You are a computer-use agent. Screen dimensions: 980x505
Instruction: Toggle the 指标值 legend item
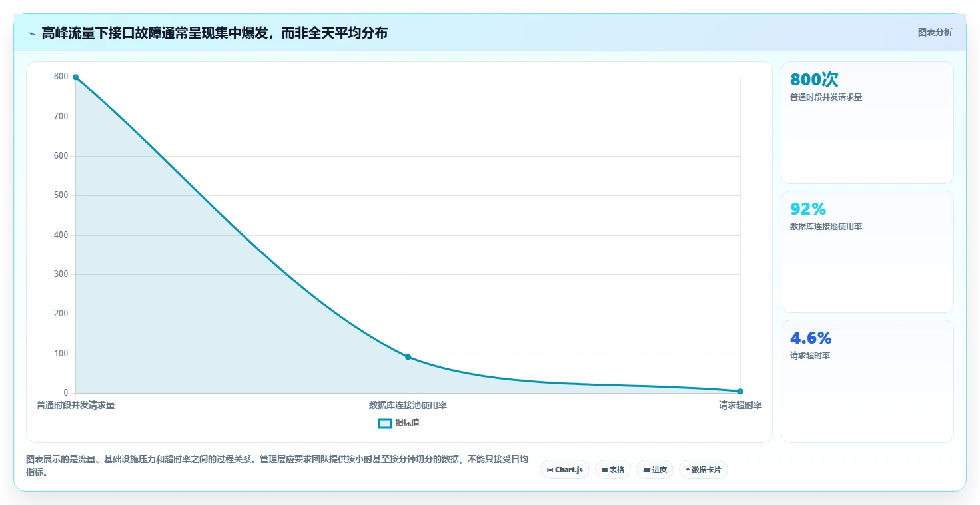[398, 423]
